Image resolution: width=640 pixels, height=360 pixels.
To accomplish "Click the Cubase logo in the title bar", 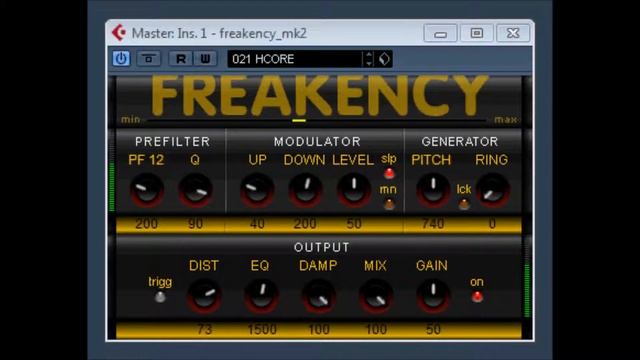I will (x=119, y=33).
